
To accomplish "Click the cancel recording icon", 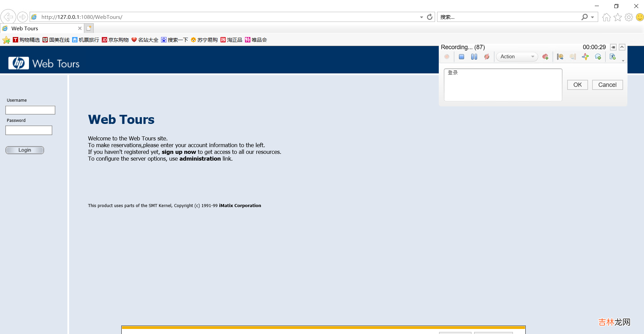I will [x=487, y=57].
